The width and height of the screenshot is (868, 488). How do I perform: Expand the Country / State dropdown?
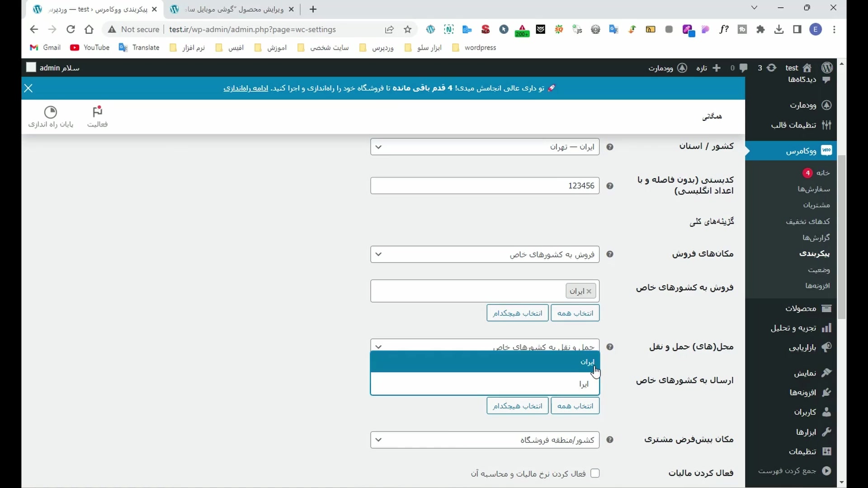(x=485, y=147)
